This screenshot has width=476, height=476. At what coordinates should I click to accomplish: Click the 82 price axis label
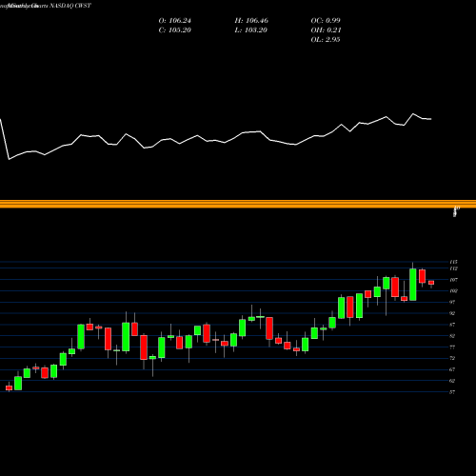click(x=452, y=336)
